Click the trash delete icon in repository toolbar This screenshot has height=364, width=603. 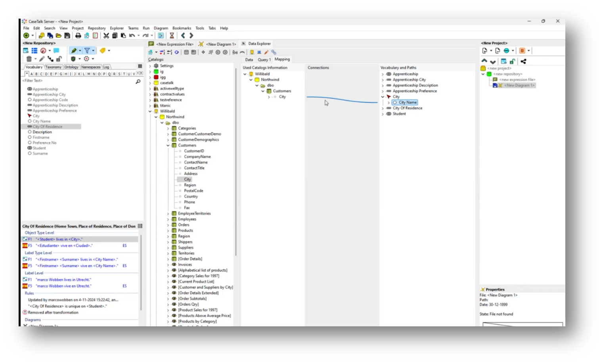click(x=29, y=59)
